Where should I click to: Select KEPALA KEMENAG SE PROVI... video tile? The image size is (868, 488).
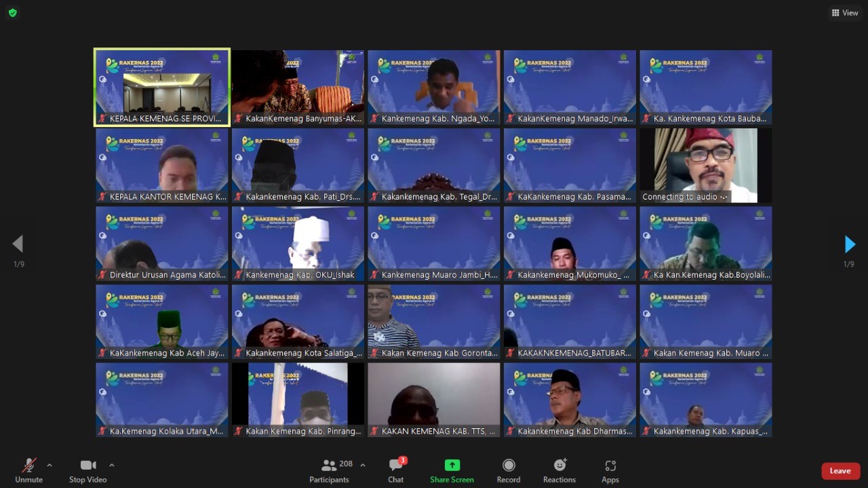162,87
